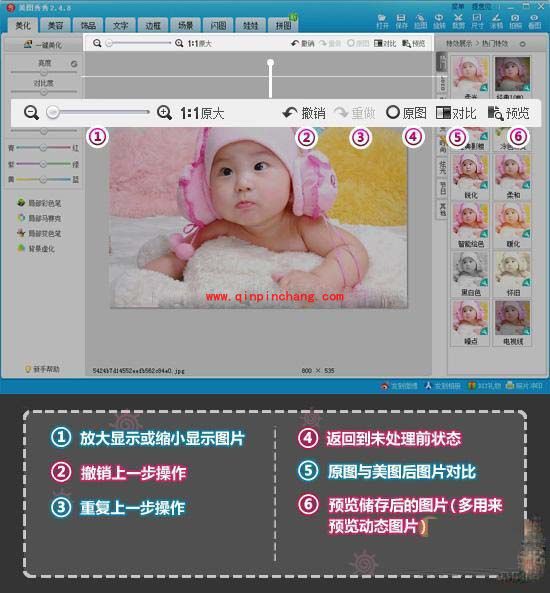Click the 保存 save icon
The height and width of the screenshot is (593, 550).
pyautogui.click(x=401, y=22)
